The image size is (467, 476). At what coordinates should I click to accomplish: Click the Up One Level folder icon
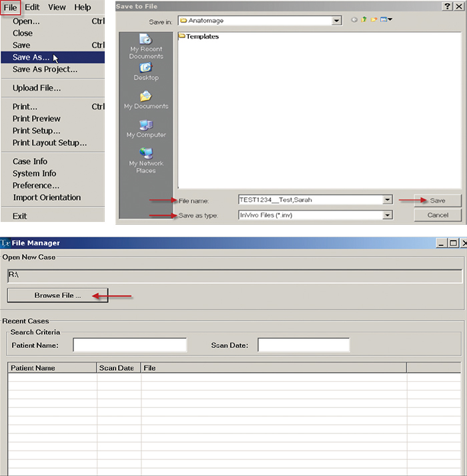tap(364, 20)
